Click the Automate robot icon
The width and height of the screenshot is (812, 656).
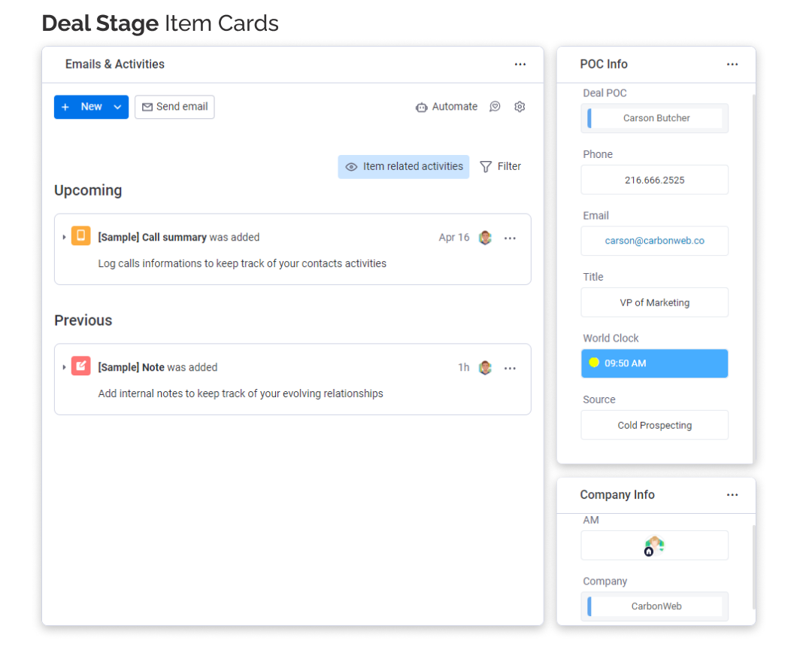pos(421,108)
